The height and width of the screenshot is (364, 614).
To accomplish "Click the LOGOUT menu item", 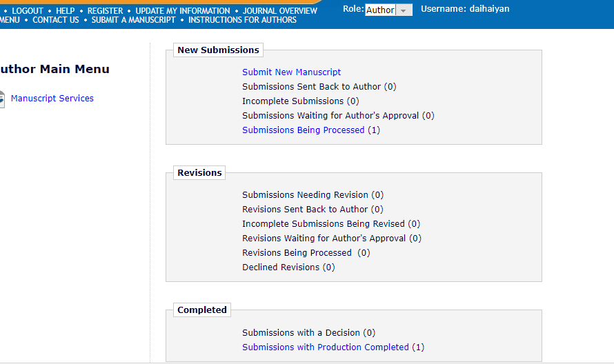I will coord(28,11).
